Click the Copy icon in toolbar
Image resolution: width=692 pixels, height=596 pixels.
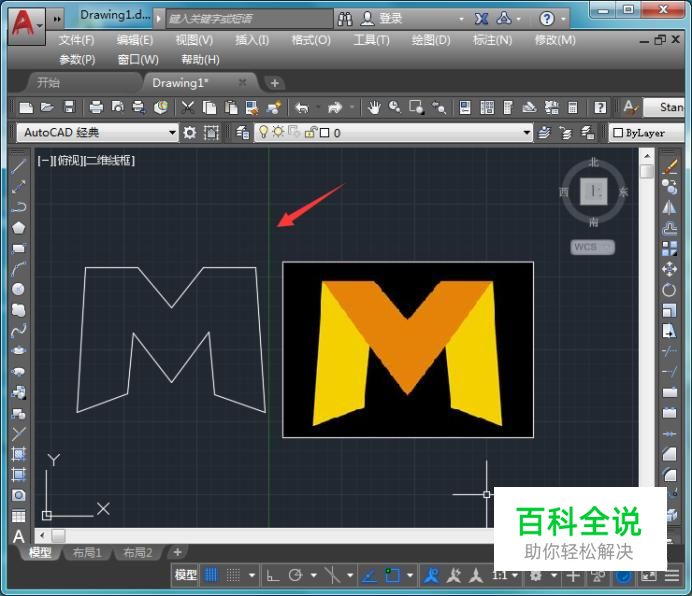209,107
